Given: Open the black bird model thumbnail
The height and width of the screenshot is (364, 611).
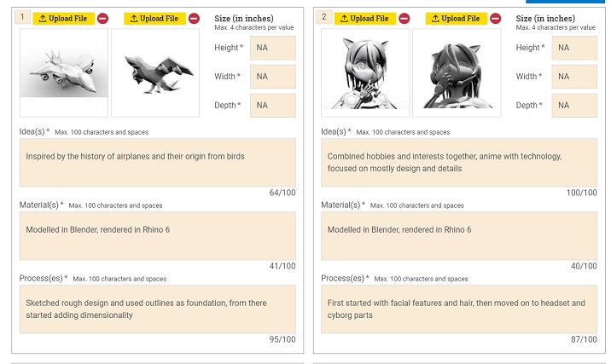Looking at the screenshot, I should tap(155, 72).
